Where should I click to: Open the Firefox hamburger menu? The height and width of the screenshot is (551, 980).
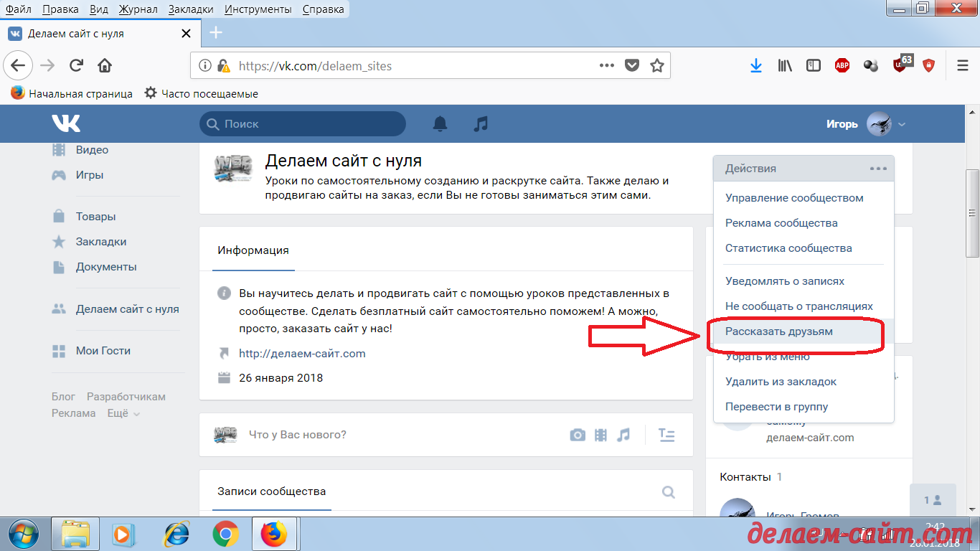(963, 65)
